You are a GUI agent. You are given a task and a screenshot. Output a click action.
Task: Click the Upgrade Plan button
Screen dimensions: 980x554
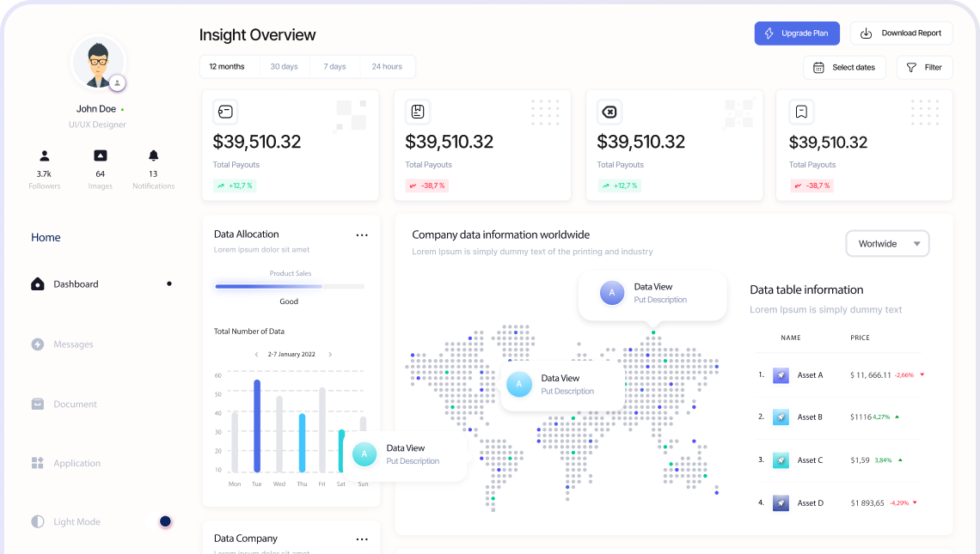(797, 33)
